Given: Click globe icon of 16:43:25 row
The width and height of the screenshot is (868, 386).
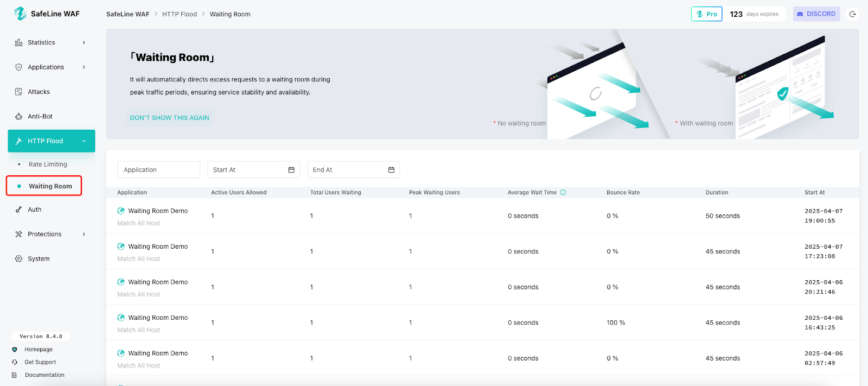Looking at the screenshot, I should [121, 318].
